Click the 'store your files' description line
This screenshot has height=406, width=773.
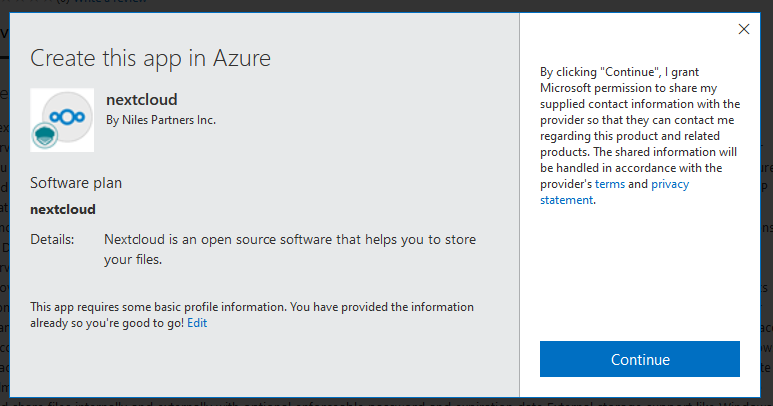132,259
